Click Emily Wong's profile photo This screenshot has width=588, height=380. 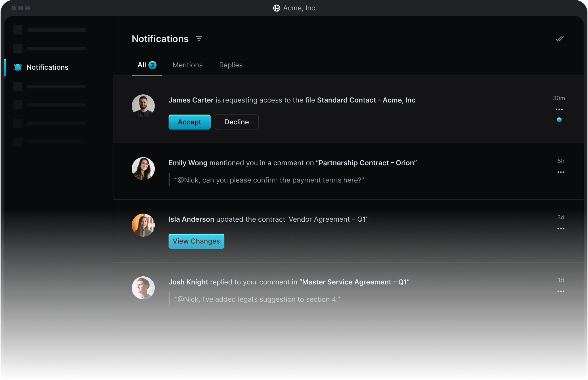coord(143,169)
